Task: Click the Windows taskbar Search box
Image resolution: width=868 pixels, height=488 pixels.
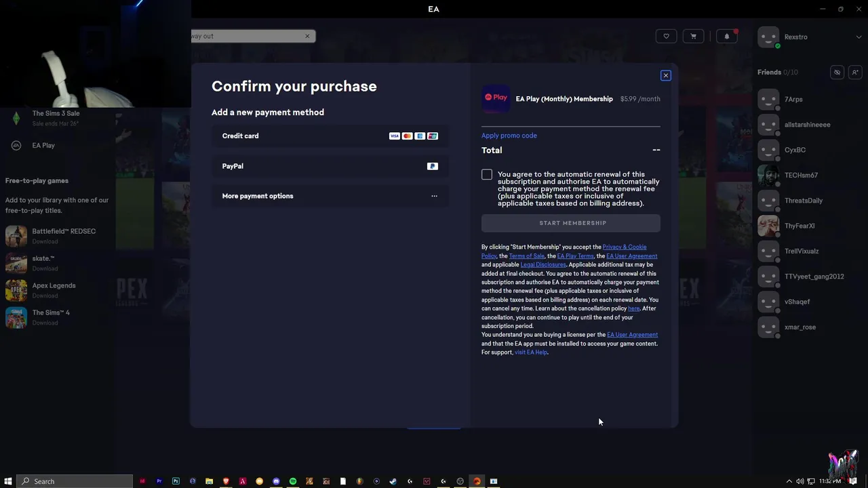Action: (x=75, y=481)
